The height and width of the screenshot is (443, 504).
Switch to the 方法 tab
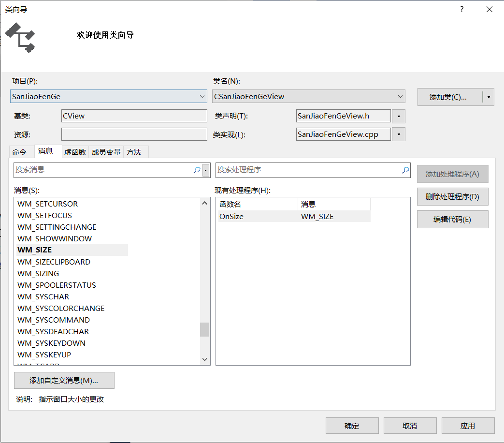tap(135, 151)
